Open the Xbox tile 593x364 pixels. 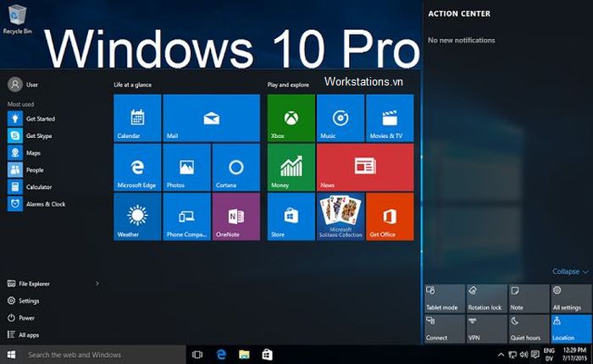click(x=291, y=118)
